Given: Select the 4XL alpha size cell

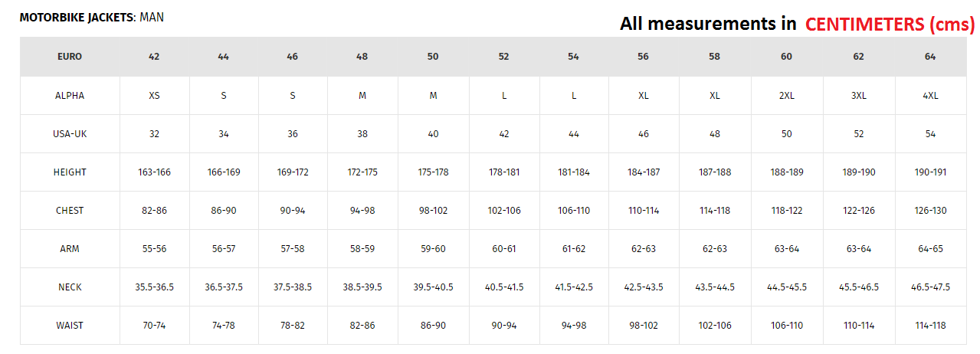Looking at the screenshot, I should 930,96.
